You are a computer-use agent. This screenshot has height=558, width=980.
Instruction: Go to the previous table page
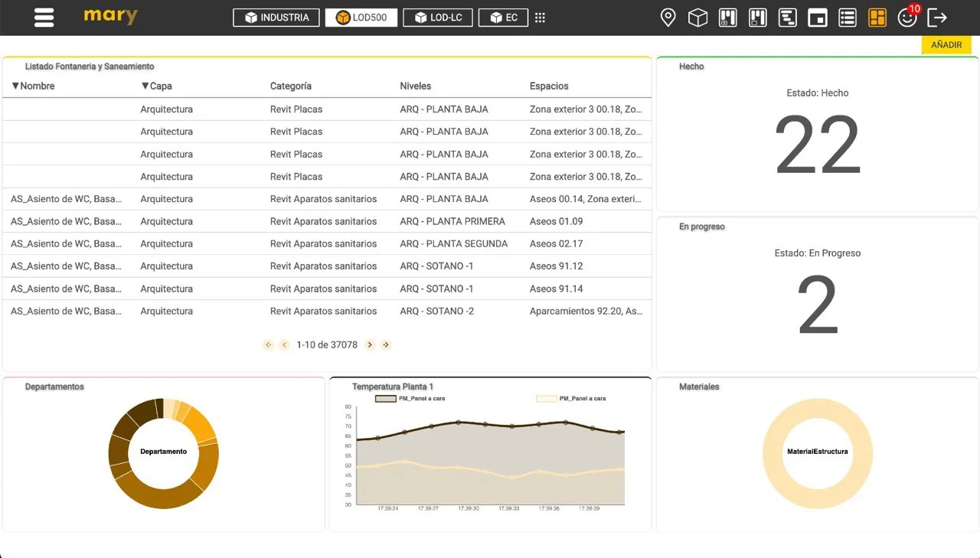284,344
